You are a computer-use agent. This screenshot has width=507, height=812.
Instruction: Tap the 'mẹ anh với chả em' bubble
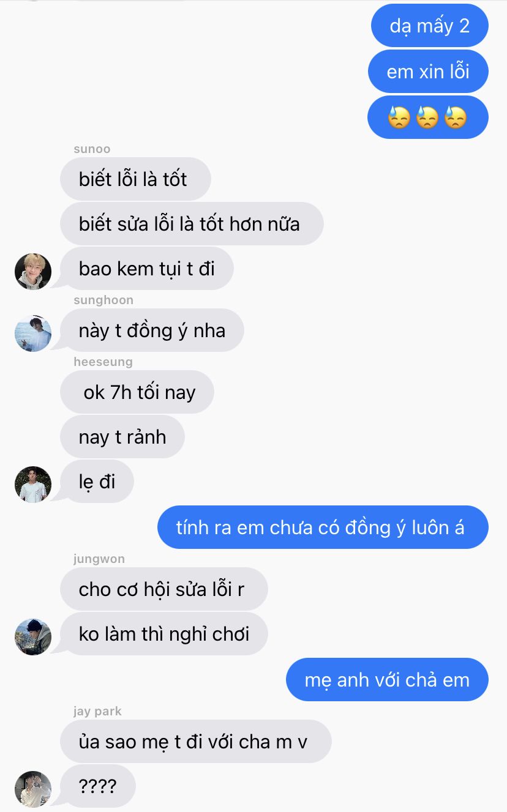click(x=387, y=679)
